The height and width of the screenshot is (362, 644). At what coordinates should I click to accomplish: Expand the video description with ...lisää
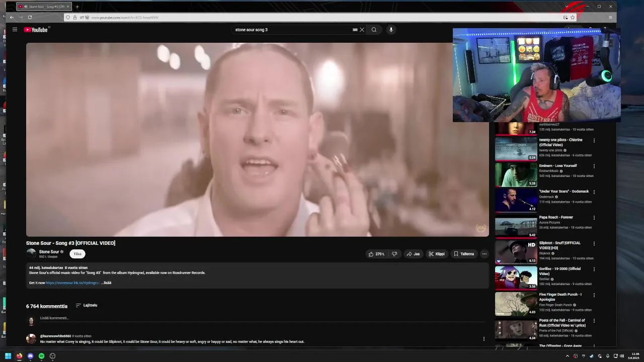pos(106,283)
